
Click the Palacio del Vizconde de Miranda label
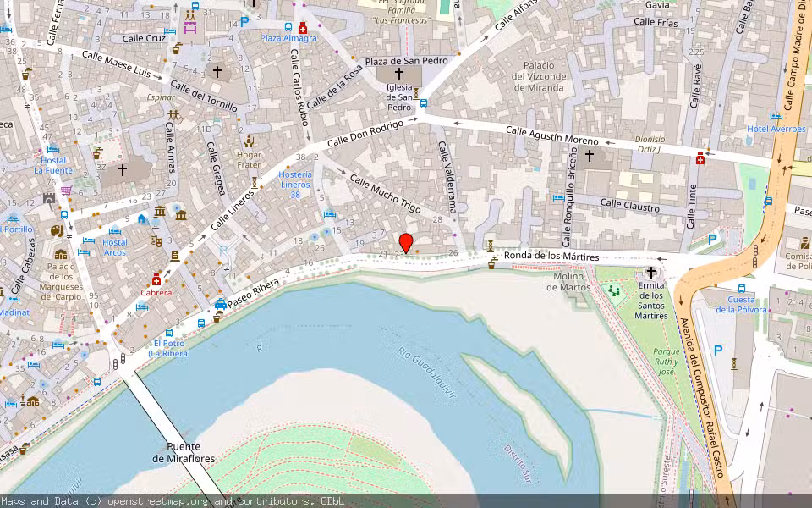tap(539, 76)
